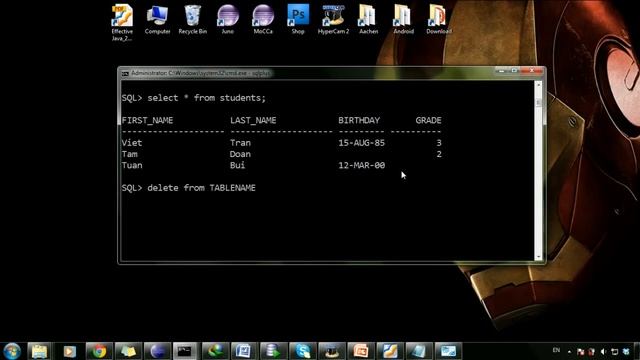Open the Android folder shortcut
The image size is (640, 360).
click(403, 20)
